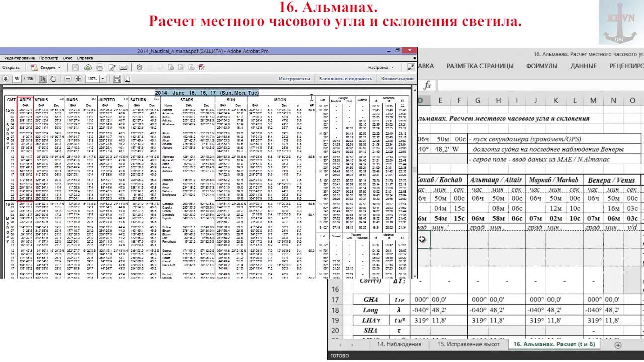Click the zoom in plus icon
Image resolution: width=644 pixels, height=362 pixels.
[x=79, y=79]
